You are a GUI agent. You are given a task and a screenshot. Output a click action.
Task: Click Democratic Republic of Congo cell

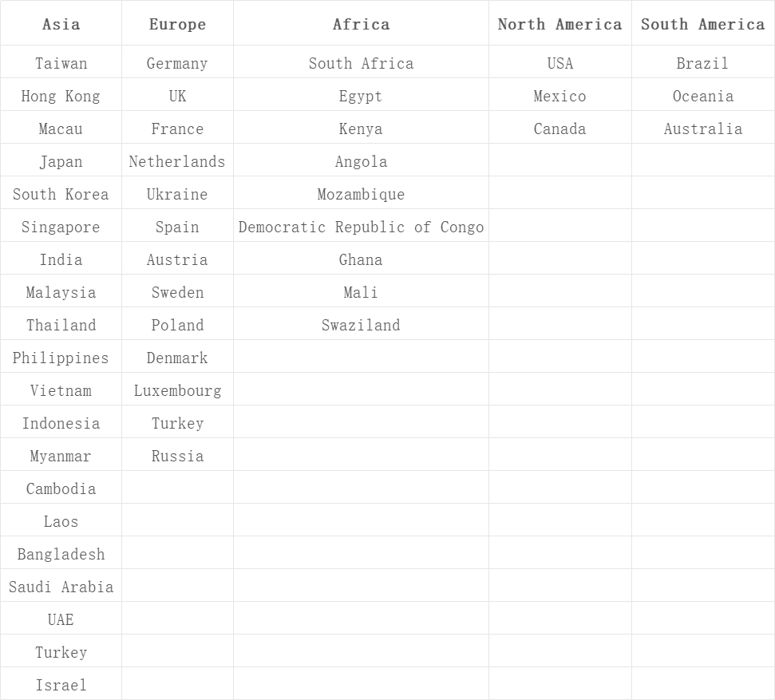(361, 227)
